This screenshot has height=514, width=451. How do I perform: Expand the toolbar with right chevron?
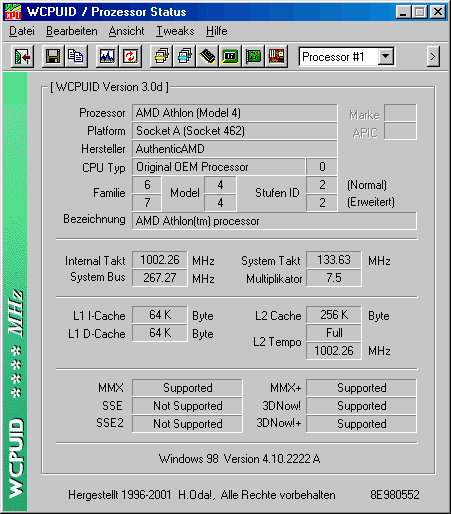[x=433, y=57]
